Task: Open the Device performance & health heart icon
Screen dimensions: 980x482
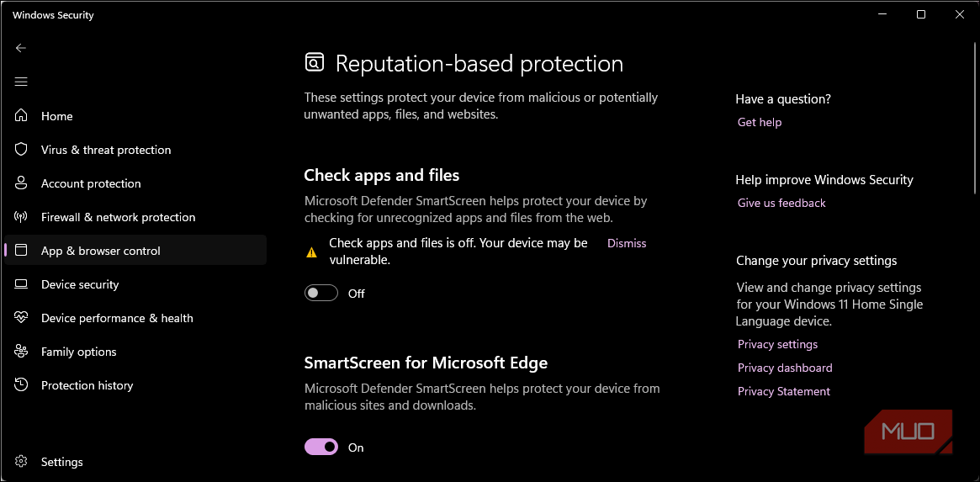Action: click(21, 318)
